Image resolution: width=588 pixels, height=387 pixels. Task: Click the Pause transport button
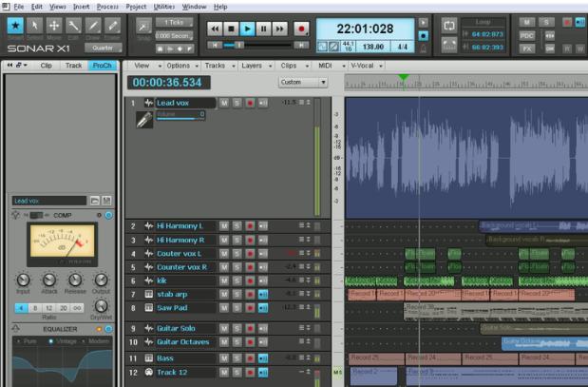pyautogui.click(x=264, y=29)
